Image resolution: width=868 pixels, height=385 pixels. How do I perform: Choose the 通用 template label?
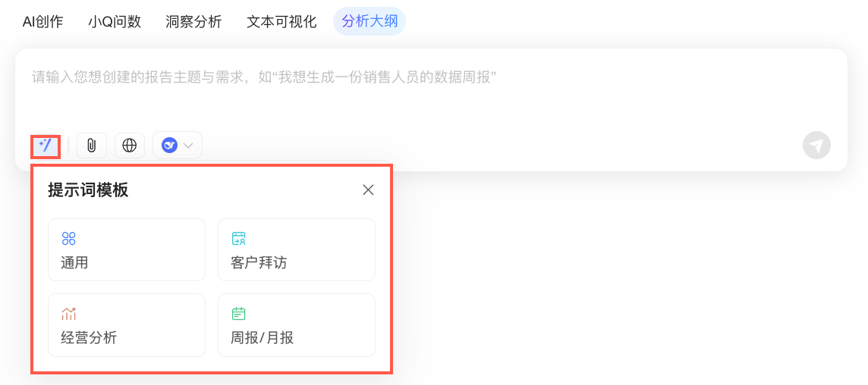tap(75, 263)
